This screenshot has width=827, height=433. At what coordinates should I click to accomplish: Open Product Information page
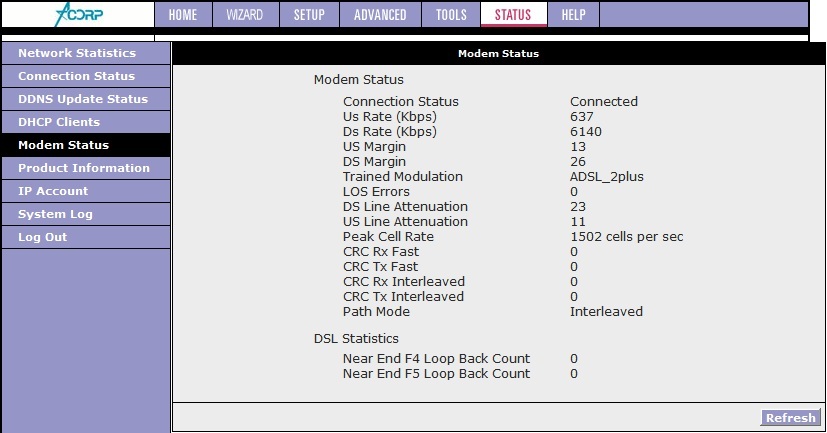pos(85,168)
